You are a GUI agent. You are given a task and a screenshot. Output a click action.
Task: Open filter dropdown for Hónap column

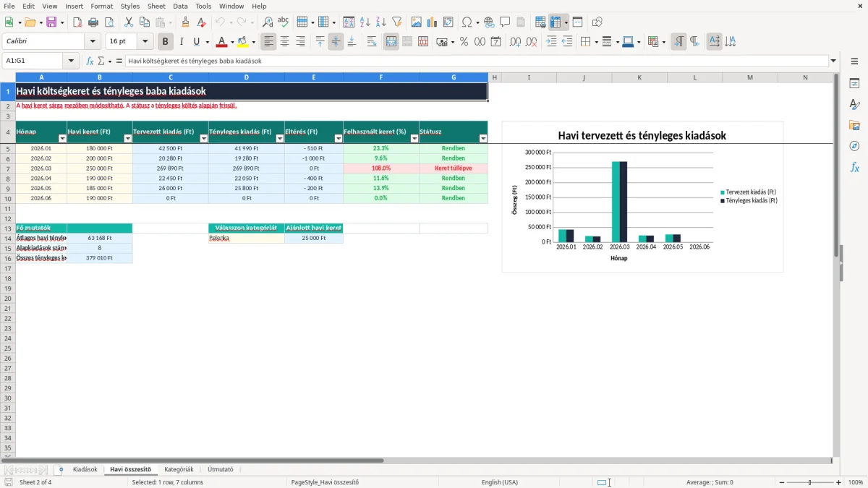tap(61, 138)
